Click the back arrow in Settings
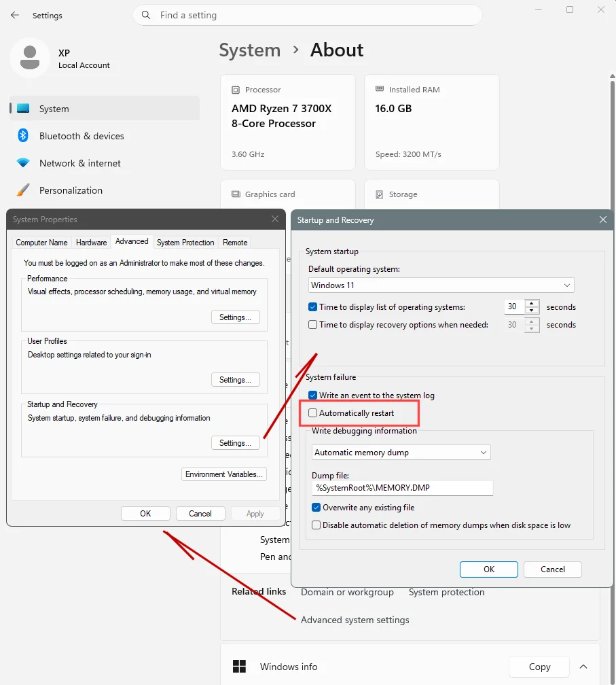 [15, 15]
